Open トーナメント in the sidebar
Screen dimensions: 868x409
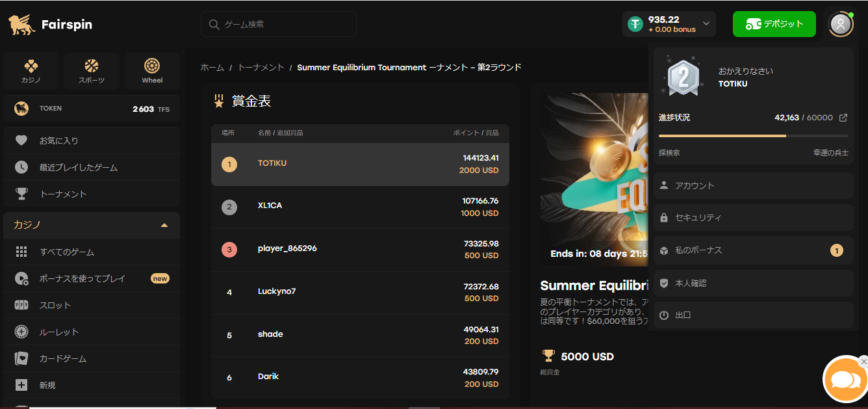click(x=63, y=194)
